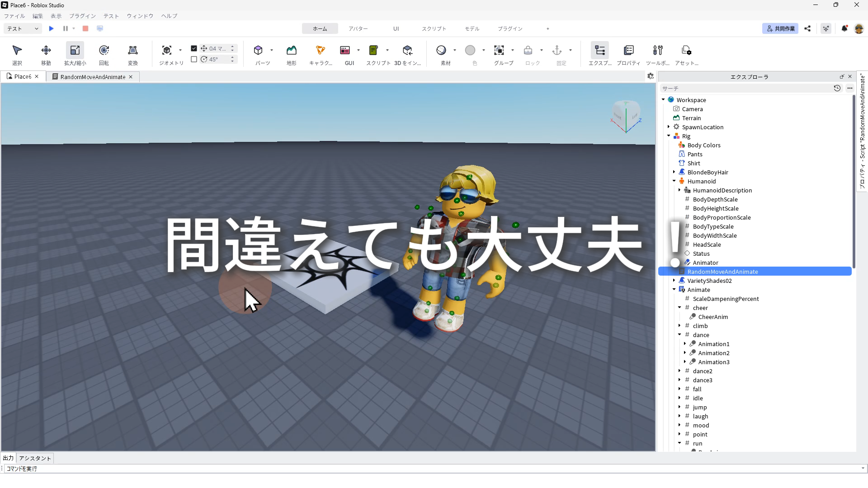Collapse the Humanoid tree node
The width and height of the screenshot is (868, 488).
pos(674,181)
